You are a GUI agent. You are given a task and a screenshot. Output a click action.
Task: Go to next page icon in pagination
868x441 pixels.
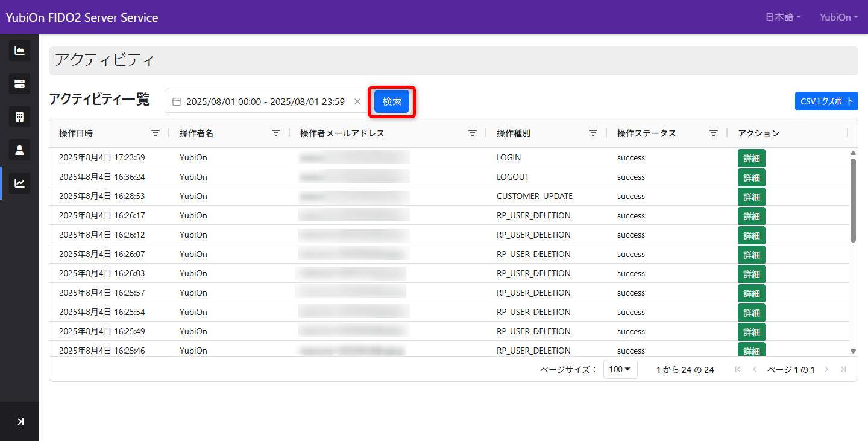click(x=826, y=369)
